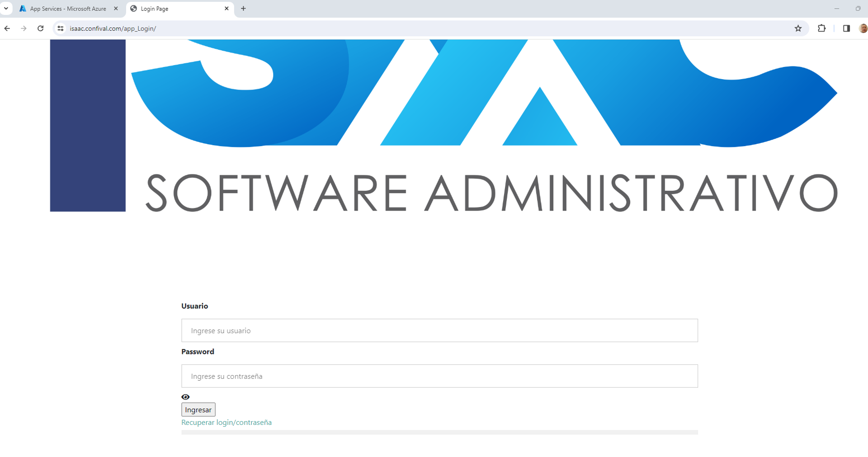Focus the Usuario input field
This screenshot has width=868, height=457.
(x=439, y=330)
